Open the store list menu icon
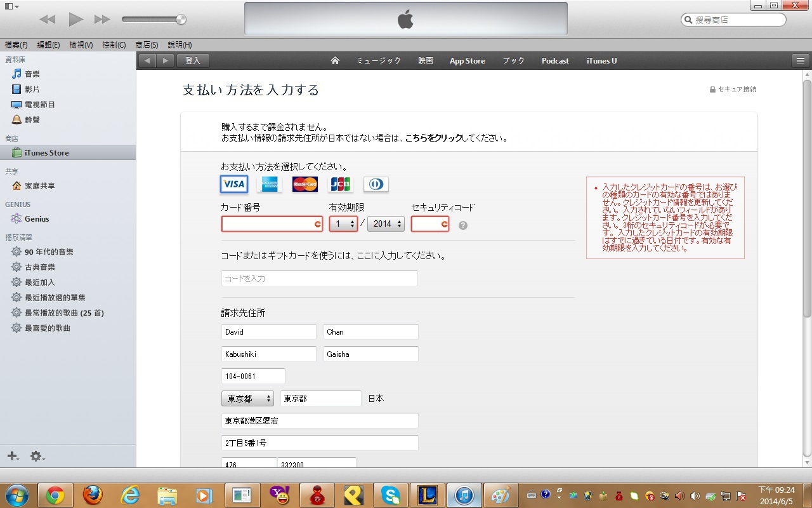 point(799,61)
